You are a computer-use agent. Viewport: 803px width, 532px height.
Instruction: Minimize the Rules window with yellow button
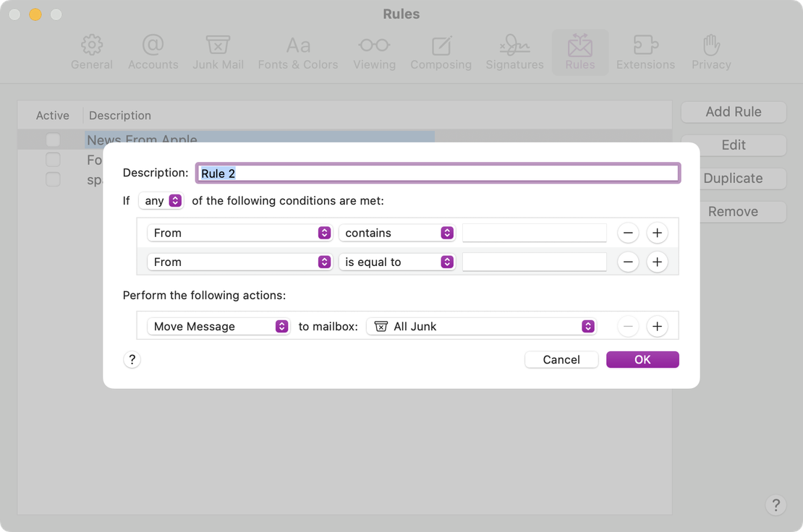[x=35, y=14]
